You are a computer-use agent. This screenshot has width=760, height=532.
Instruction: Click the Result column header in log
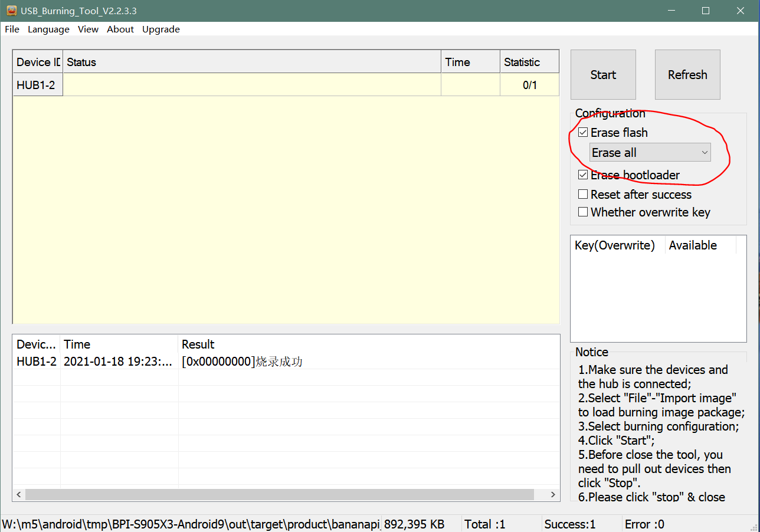pyautogui.click(x=369, y=344)
